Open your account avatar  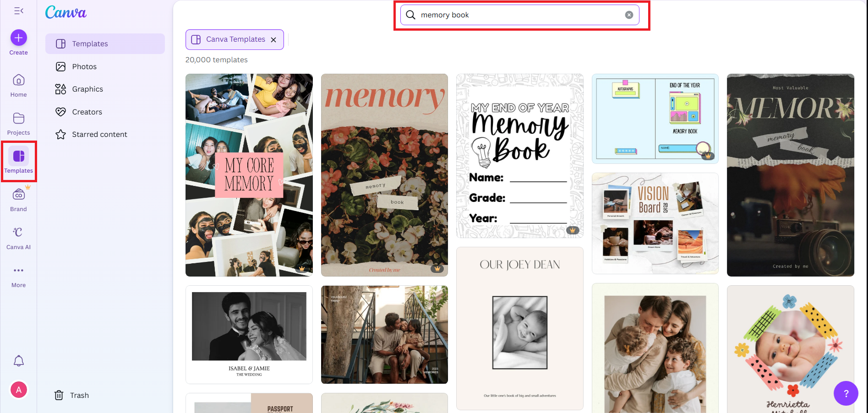point(19,390)
